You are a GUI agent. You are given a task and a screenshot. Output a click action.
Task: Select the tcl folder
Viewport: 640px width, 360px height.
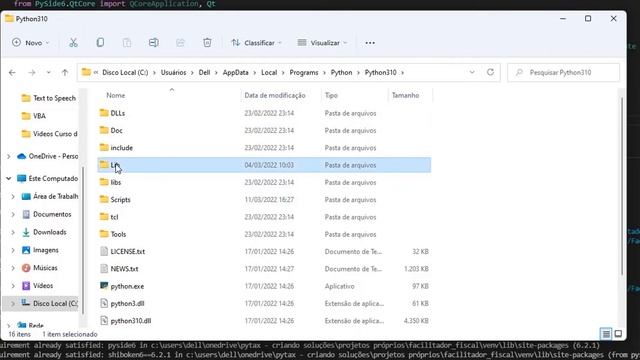[114, 217]
